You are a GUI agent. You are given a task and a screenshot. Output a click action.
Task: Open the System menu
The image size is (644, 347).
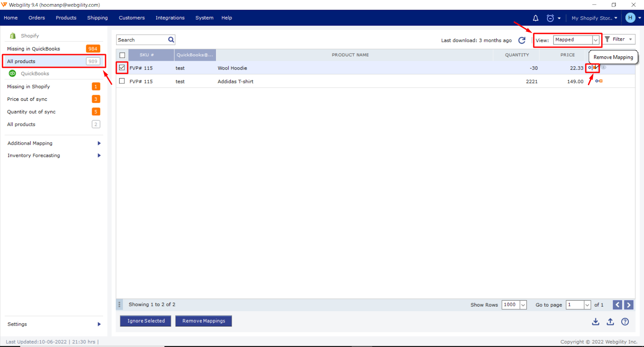204,18
